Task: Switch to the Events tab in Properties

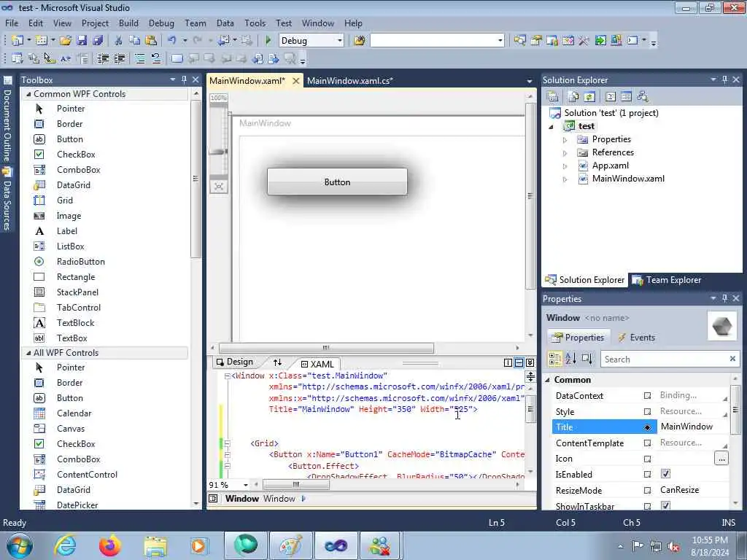Action: point(636,338)
